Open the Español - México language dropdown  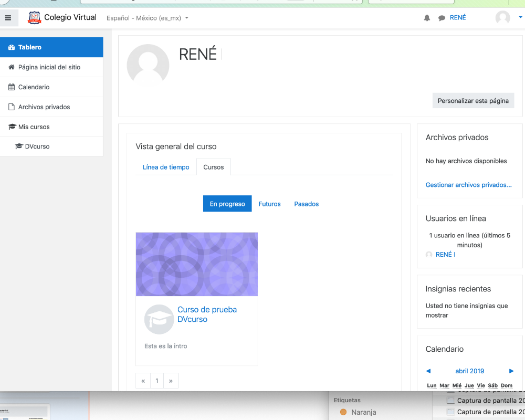click(x=147, y=18)
